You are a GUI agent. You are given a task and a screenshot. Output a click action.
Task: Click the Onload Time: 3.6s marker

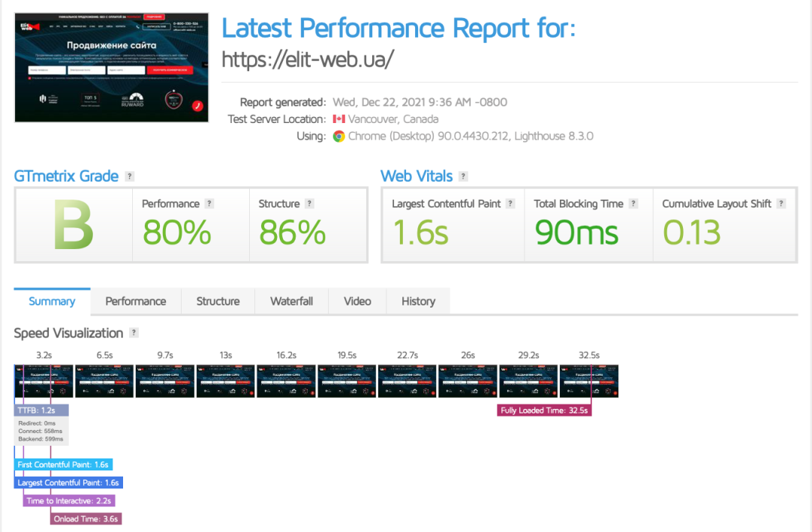tap(86, 519)
